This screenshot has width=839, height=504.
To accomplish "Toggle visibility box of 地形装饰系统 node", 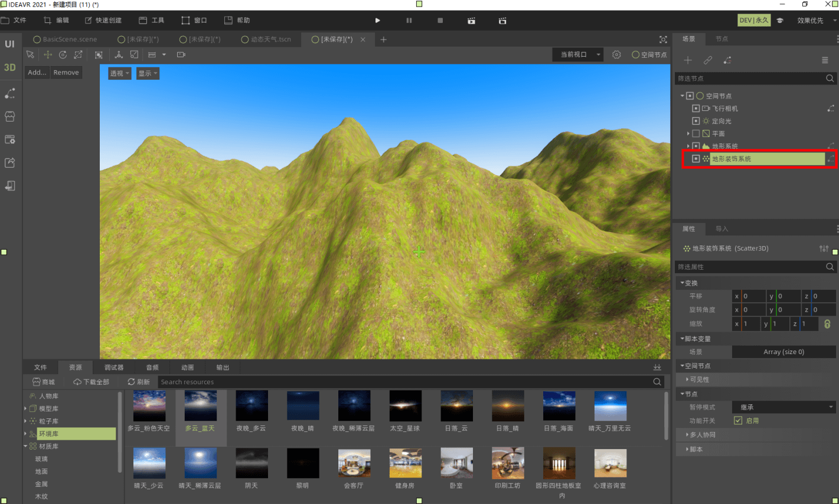I will [696, 159].
